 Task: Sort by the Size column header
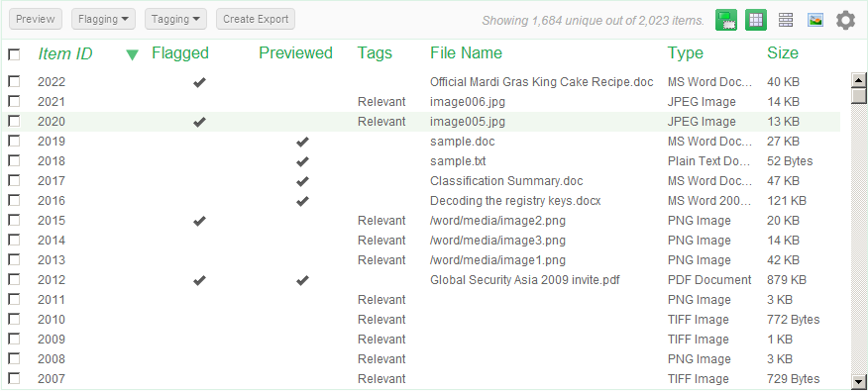pos(782,53)
